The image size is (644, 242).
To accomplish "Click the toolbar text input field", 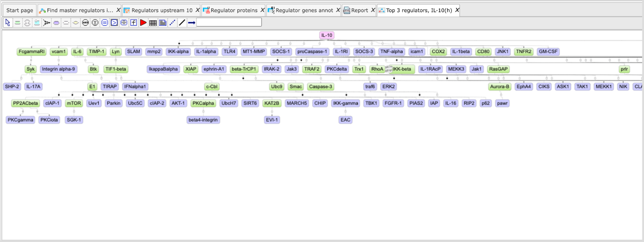I will click(x=229, y=23).
